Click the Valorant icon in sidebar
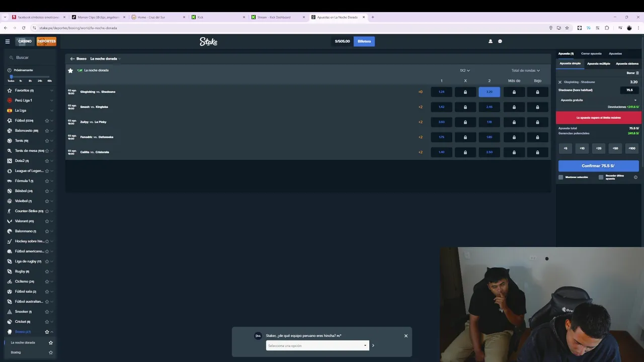The image size is (644, 362). (x=10, y=221)
